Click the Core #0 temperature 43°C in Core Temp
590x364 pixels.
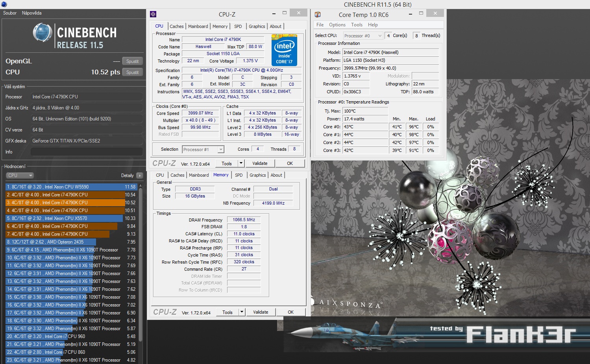pyautogui.click(x=365, y=127)
